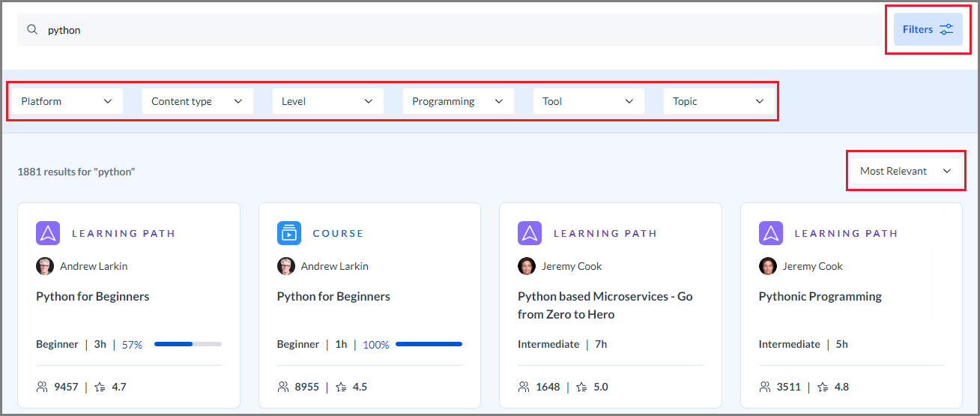Click Andrew Larkin name on the course card
Viewport: 980px width, 416px height.
coord(335,266)
